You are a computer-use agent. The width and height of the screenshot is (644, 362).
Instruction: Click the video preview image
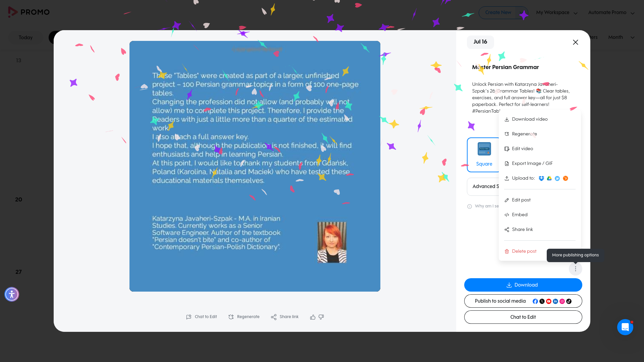(255, 166)
